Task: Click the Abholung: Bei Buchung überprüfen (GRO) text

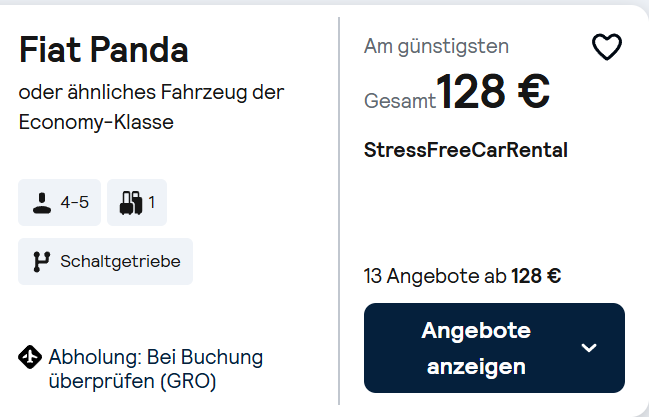Action: point(156,369)
